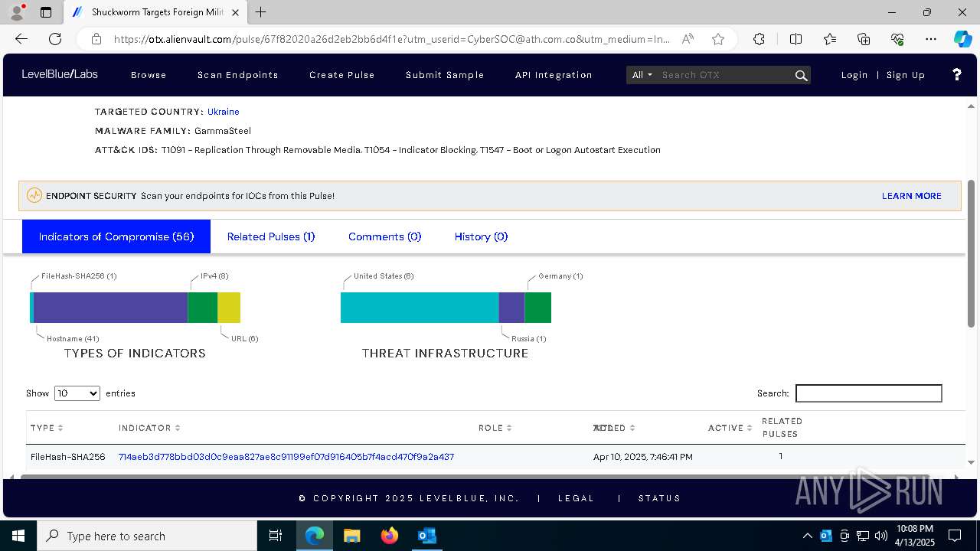Sort table by ACTIVE column
This screenshot has width=980, height=551.
point(730,428)
